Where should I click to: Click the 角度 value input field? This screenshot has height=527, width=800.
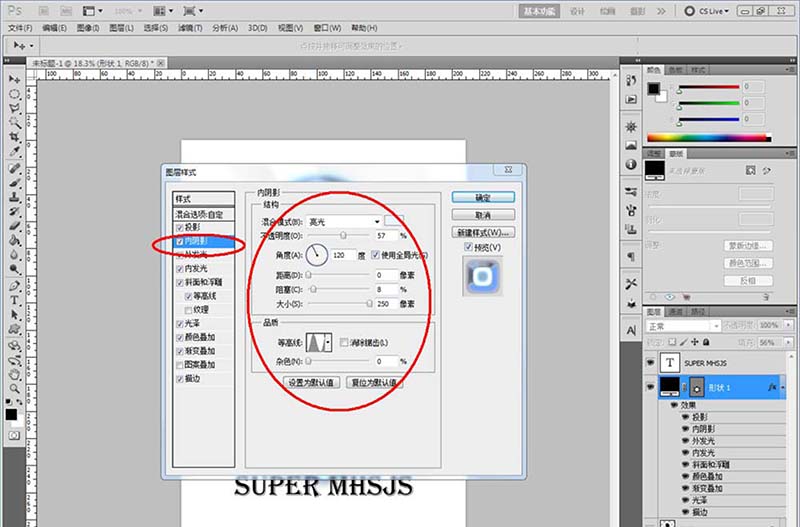tap(343, 255)
